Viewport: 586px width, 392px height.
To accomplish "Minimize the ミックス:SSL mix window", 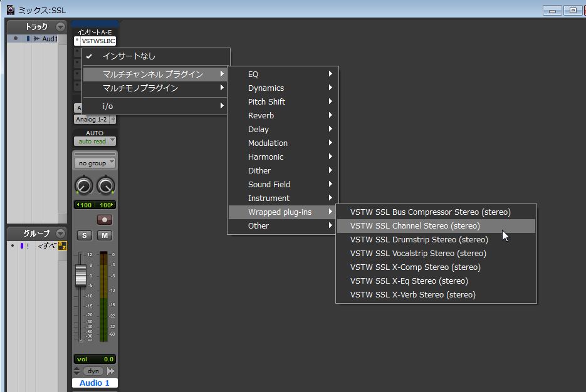I will pos(552,10).
